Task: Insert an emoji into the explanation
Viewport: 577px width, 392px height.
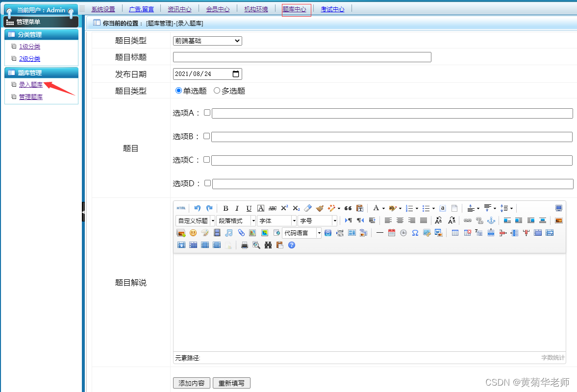Action: [193, 233]
